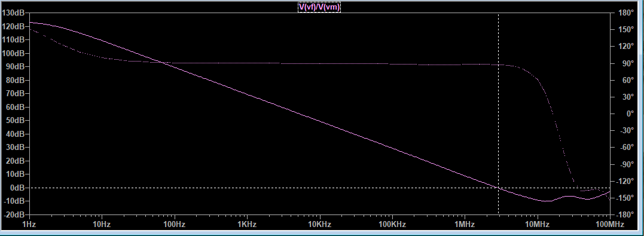
Task: Click the 100dB left axis label
Action: click(x=13, y=53)
